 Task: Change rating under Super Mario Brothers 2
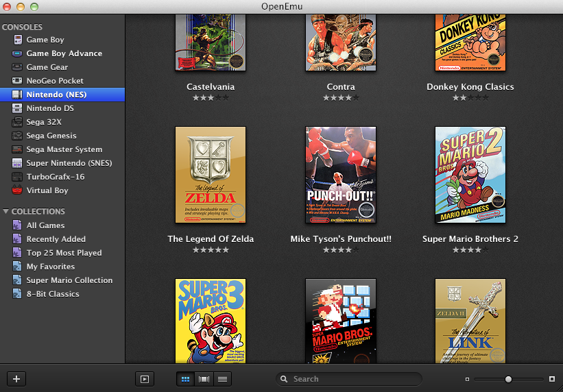(x=470, y=250)
